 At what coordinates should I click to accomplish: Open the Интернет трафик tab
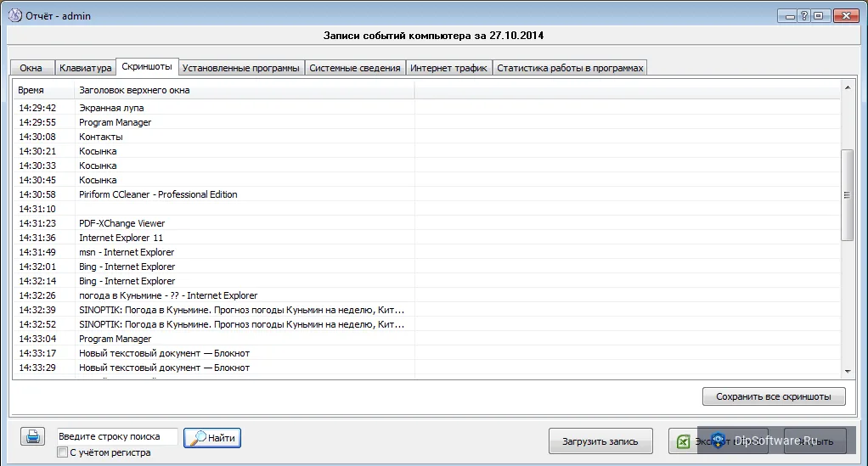coord(449,68)
